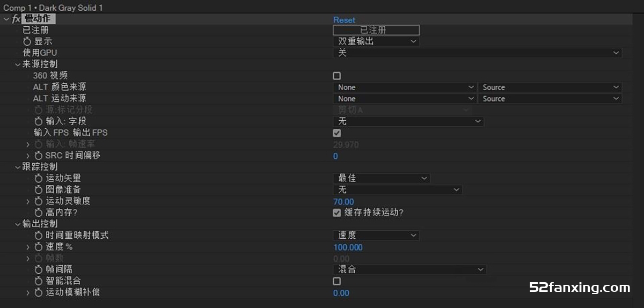Click the 输入 FPS 输出 FPS label
This screenshot has height=308, width=644.
coord(70,133)
